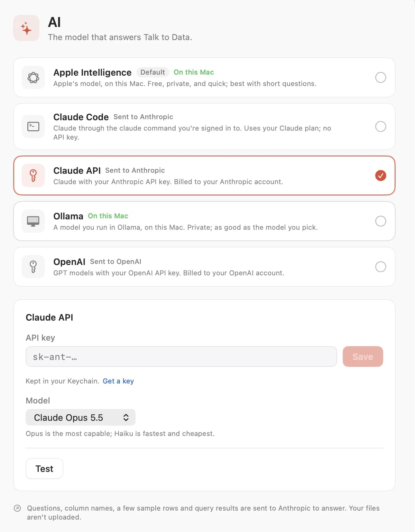415x532 pixels.
Task: Save the API key
Action: [x=363, y=357]
